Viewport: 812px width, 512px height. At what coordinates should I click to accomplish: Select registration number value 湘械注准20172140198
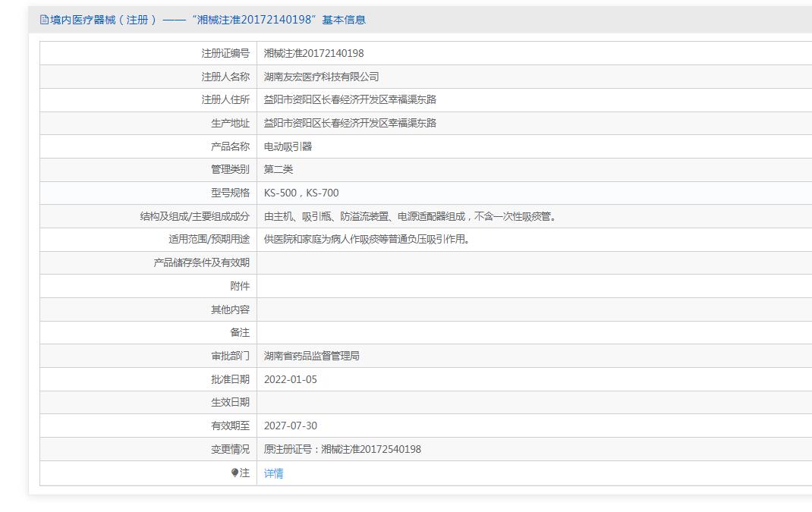point(314,53)
